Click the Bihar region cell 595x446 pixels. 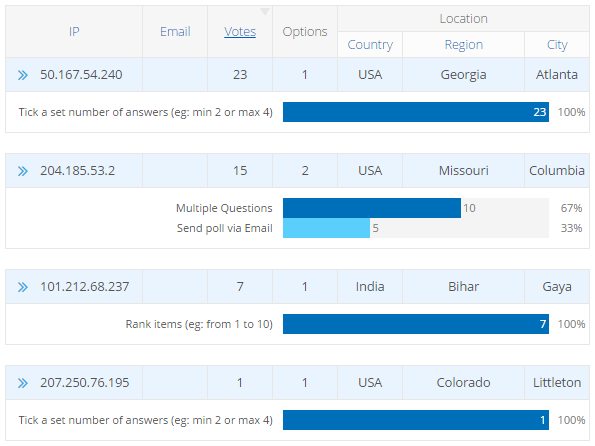pos(463,287)
